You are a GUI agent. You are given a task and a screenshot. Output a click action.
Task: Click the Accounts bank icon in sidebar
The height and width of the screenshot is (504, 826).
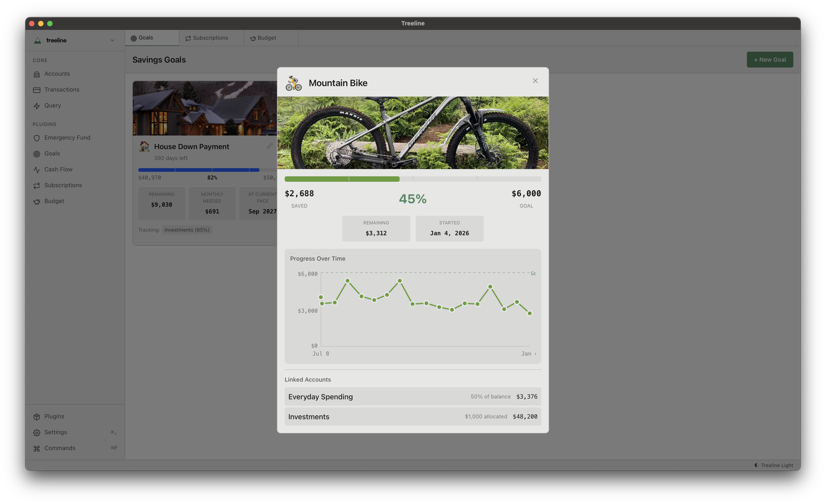(36, 74)
